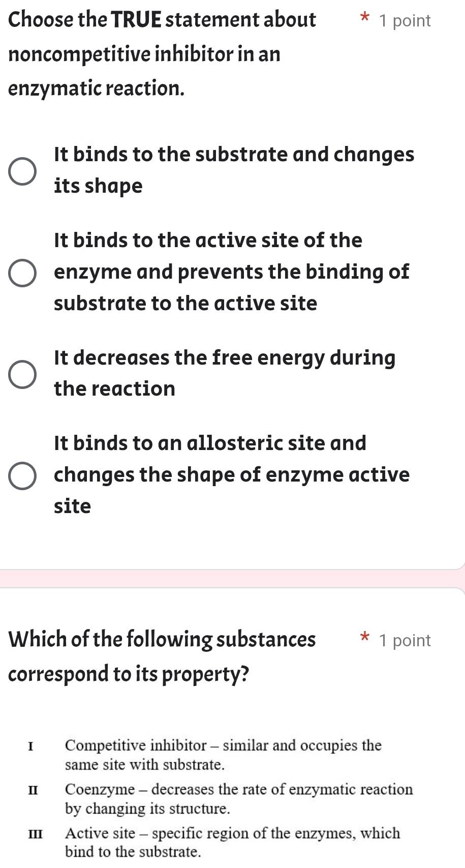Click the Roman numeral 'II' table row label
This screenshot has height=868, width=465.
pos(33,790)
